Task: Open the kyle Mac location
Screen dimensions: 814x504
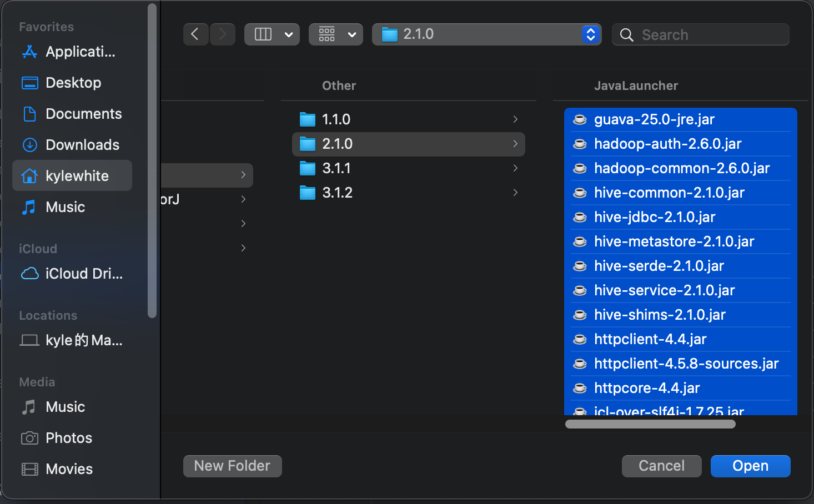Action: tap(72, 340)
